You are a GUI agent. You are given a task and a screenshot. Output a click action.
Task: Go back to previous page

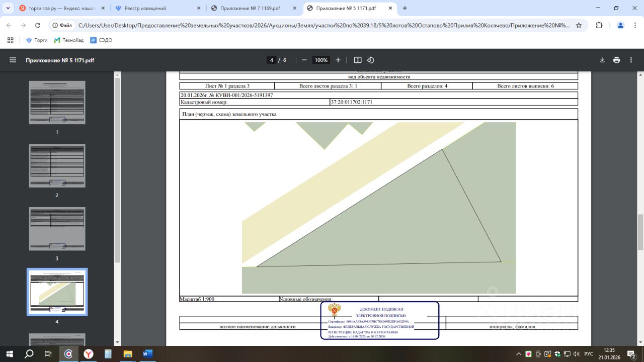[x=9, y=25]
